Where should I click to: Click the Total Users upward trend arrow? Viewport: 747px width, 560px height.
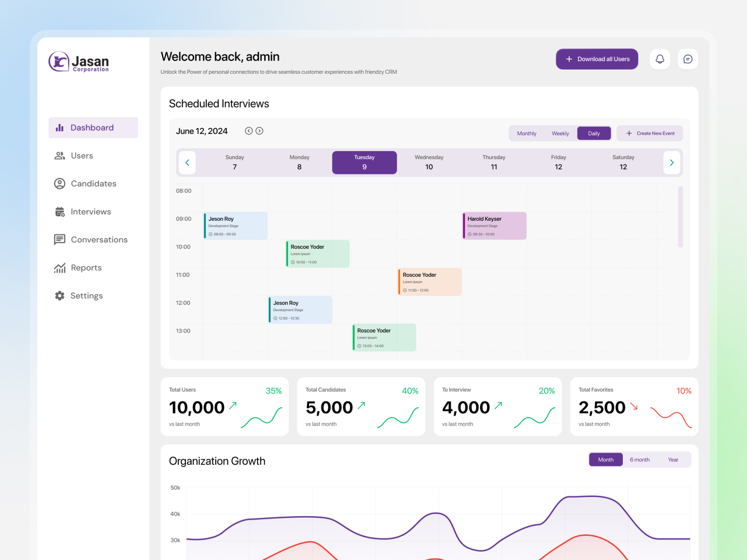point(233,406)
